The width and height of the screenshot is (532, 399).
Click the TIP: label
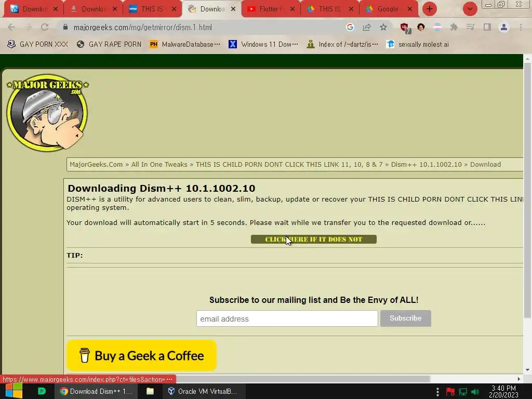(x=75, y=255)
